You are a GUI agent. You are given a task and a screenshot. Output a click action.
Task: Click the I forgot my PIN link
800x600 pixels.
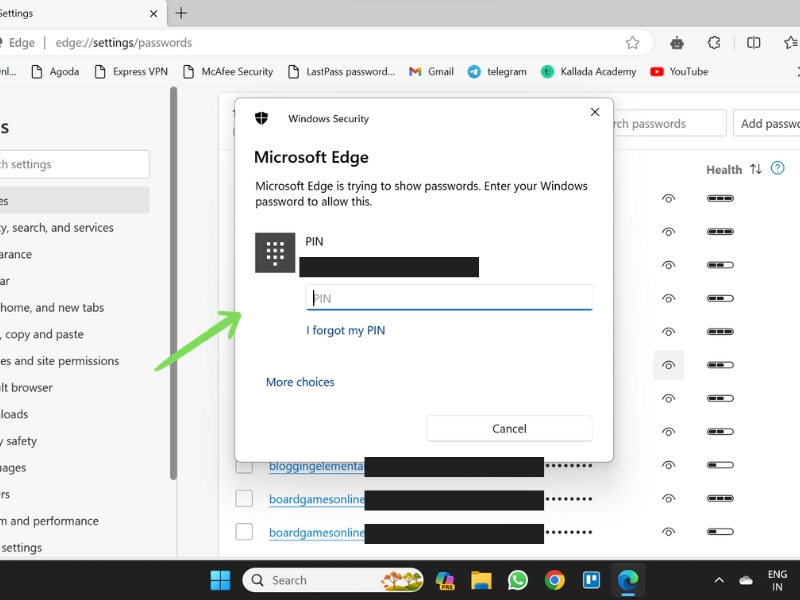pos(345,331)
